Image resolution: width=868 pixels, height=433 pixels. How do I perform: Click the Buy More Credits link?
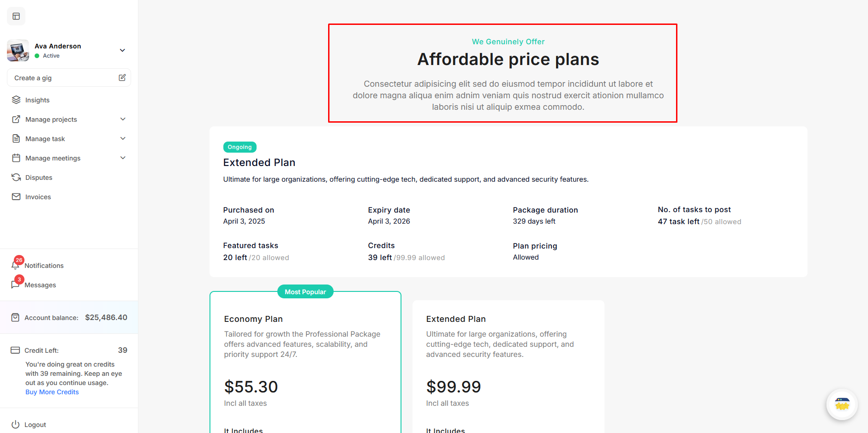52,392
